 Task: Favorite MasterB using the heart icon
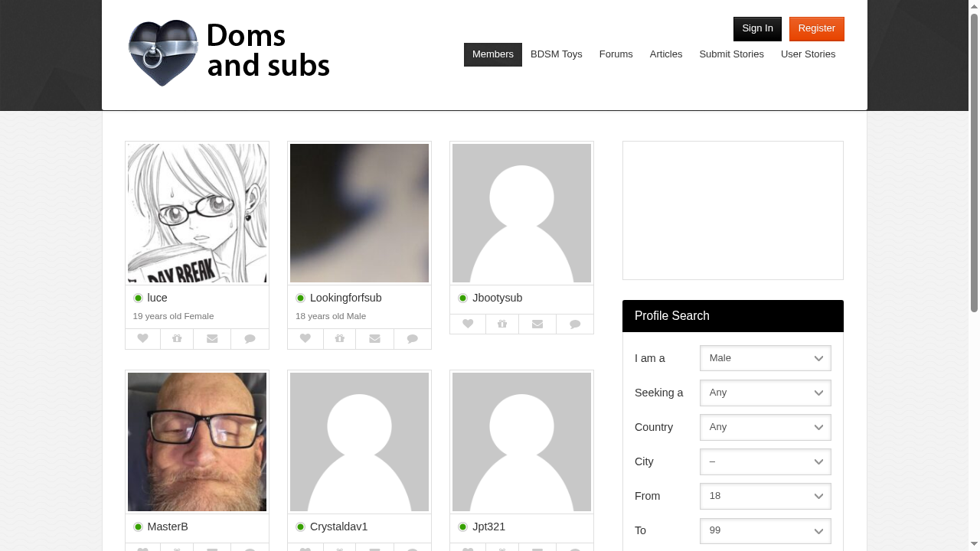(x=142, y=548)
